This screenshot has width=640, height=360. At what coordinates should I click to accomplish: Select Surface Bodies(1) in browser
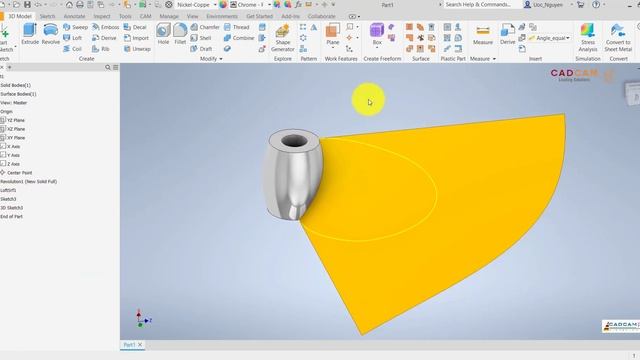coord(18,94)
